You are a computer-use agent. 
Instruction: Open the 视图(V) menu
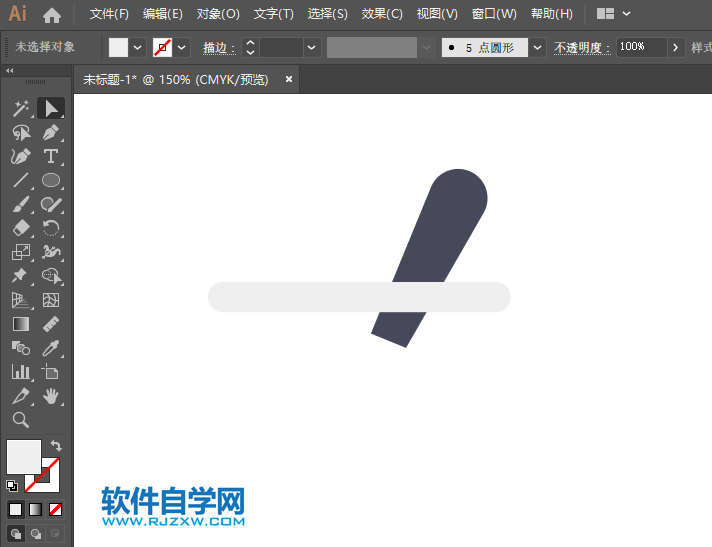[437, 14]
